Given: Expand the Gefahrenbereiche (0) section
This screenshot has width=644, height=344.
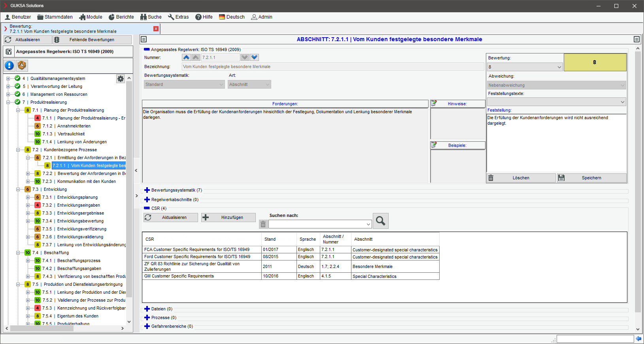Looking at the screenshot, I should pyautogui.click(x=147, y=326).
